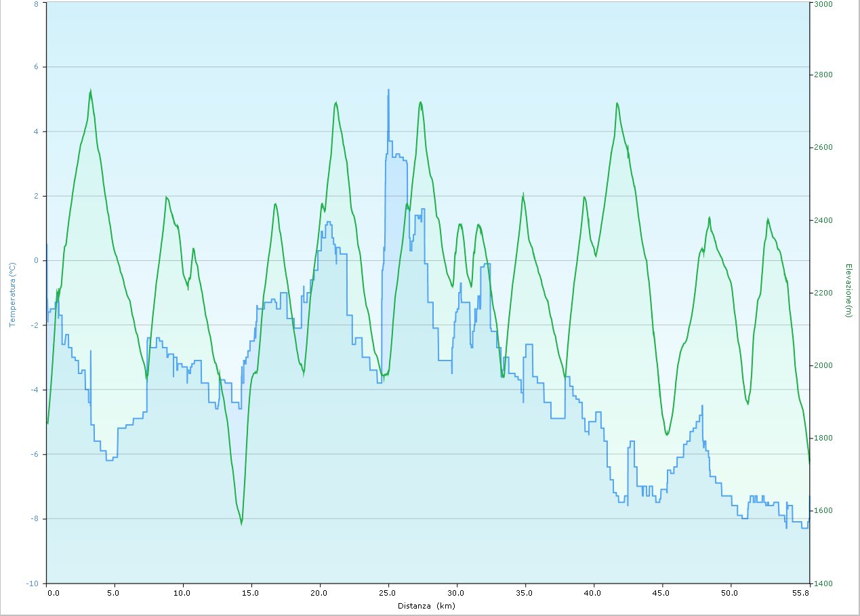Click the 40.0 km distance tick label
This screenshot has height=616, width=860.
point(593,593)
